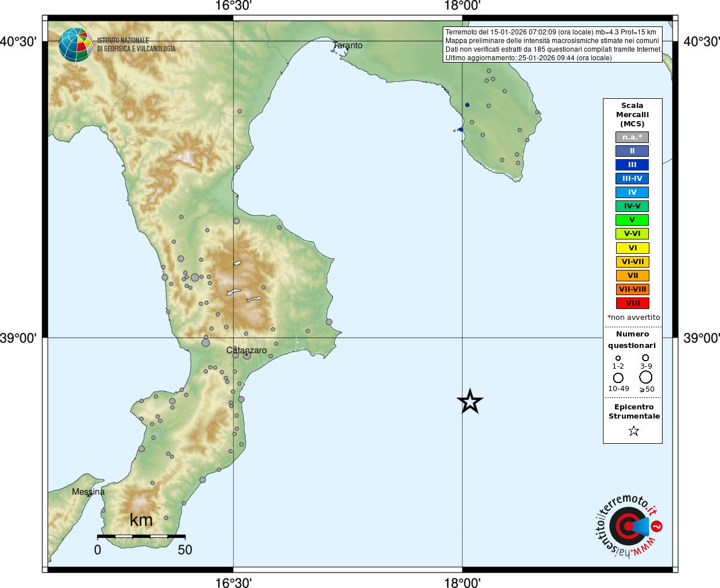Click the haisentitoilterremoto.it circular logo
The image size is (720, 588).
pos(628,526)
